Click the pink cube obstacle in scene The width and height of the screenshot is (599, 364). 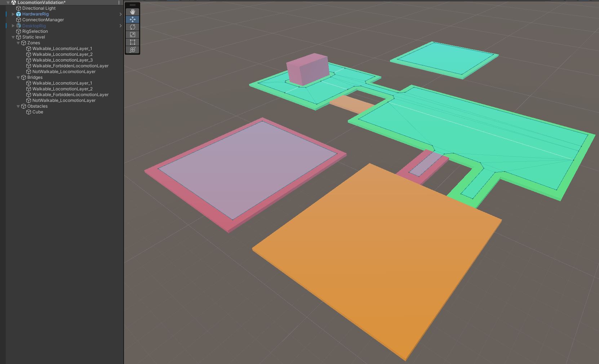(307, 69)
